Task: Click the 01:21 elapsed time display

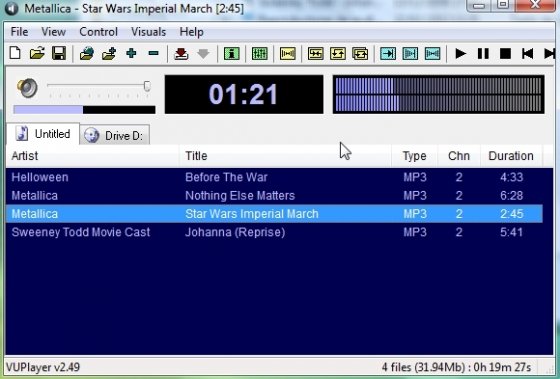Action: (x=244, y=94)
